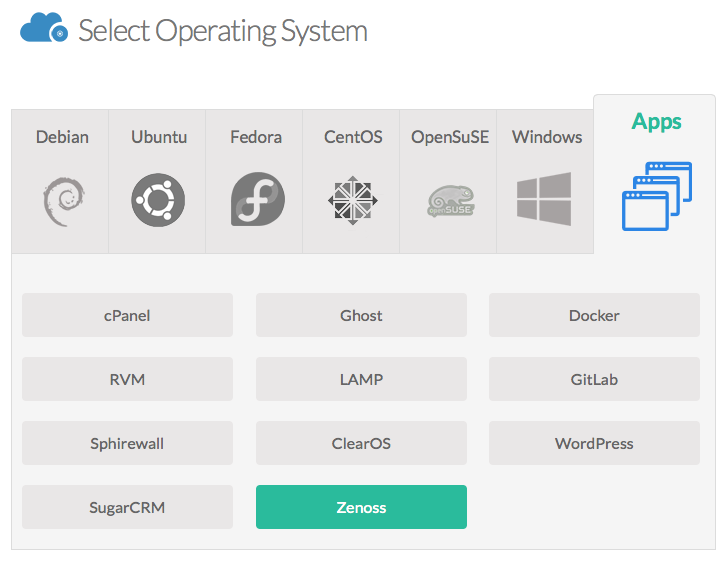
Task: Choose the cPanel app
Action: coord(127,315)
